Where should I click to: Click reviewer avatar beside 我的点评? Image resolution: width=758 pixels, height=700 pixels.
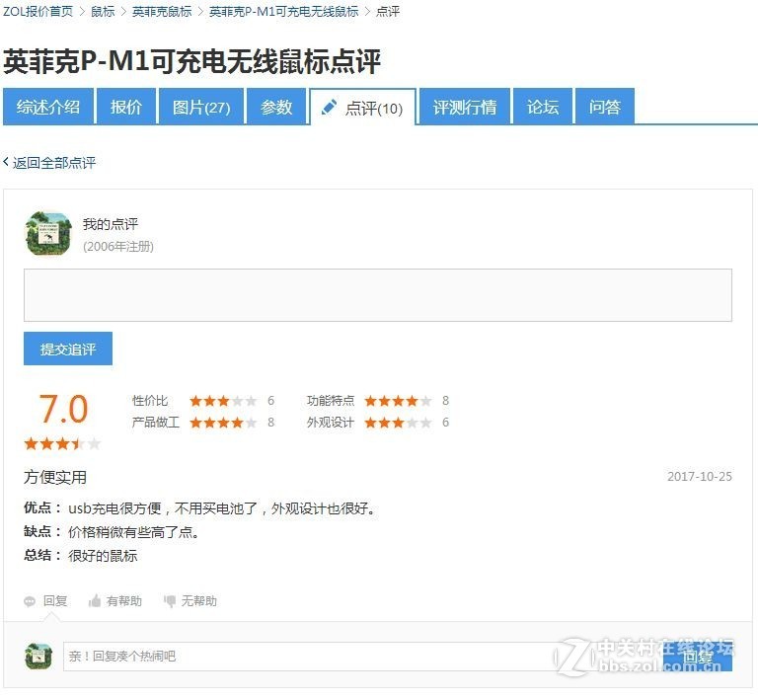[47, 233]
